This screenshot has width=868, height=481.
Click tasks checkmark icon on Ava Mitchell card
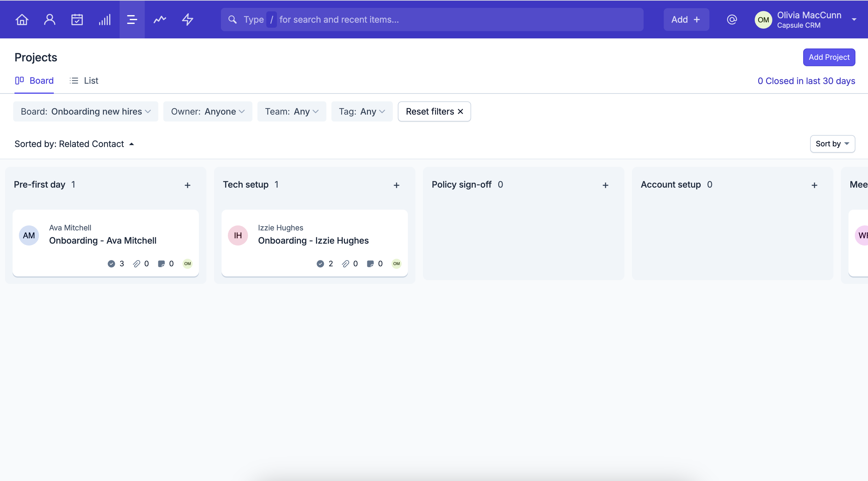[111, 263]
